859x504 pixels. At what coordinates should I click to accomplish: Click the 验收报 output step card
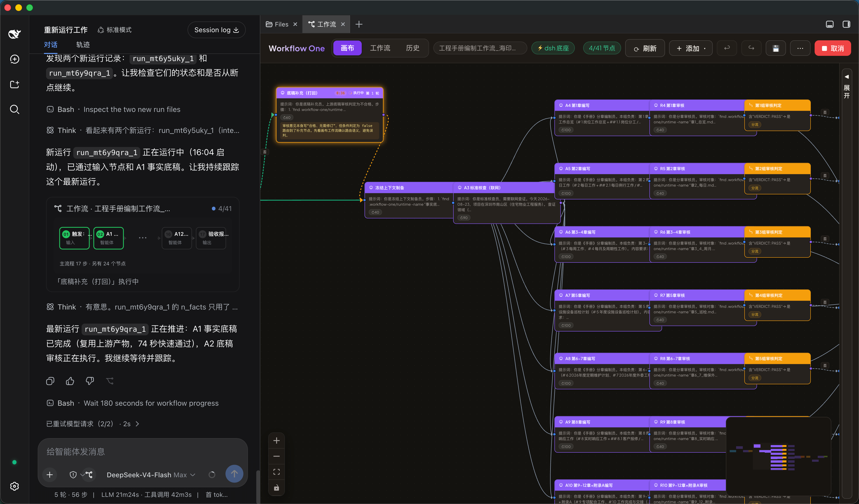click(x=211, y=238)
